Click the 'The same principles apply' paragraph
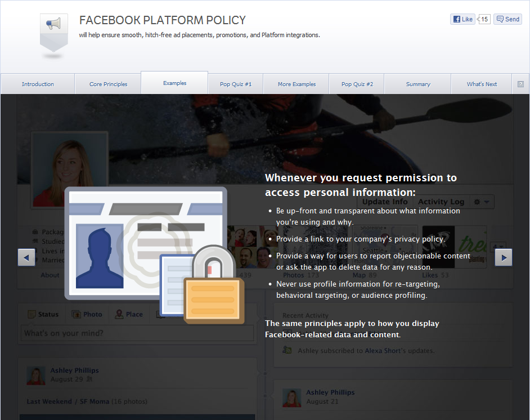Viewport: 530px width, 420px height. tap(352, 329)
